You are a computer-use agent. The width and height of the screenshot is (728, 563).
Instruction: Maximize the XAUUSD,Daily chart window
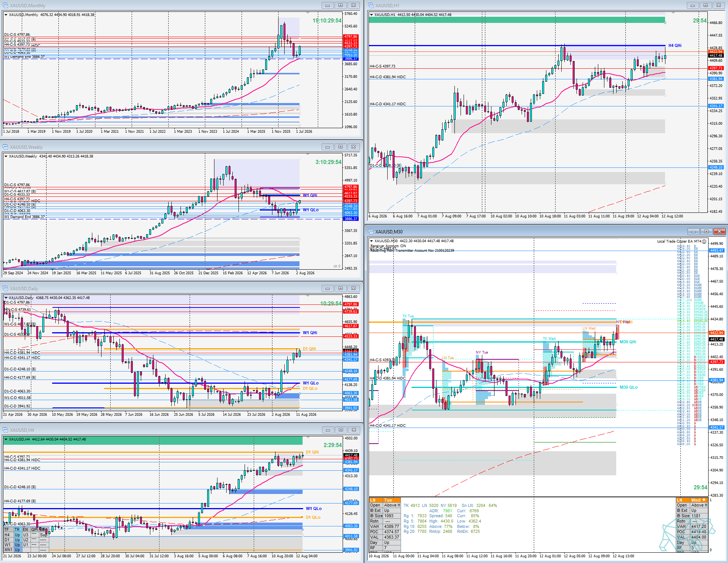click(340, 288)
